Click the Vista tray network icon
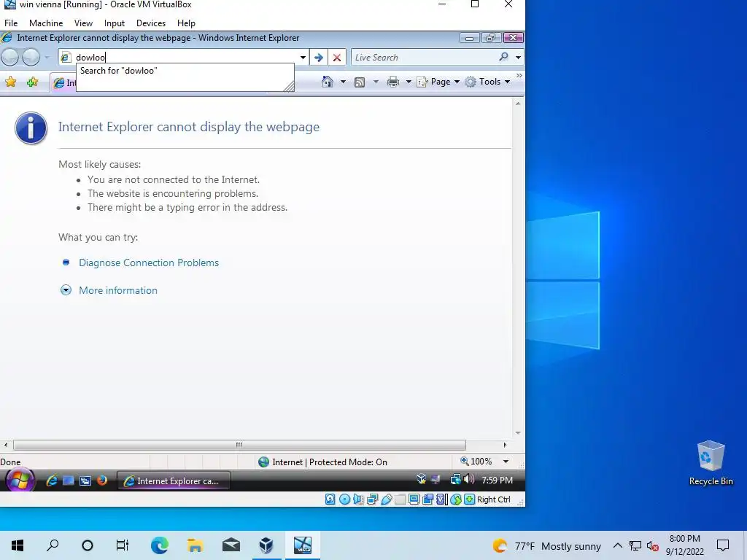 click(x=456, y=480)
